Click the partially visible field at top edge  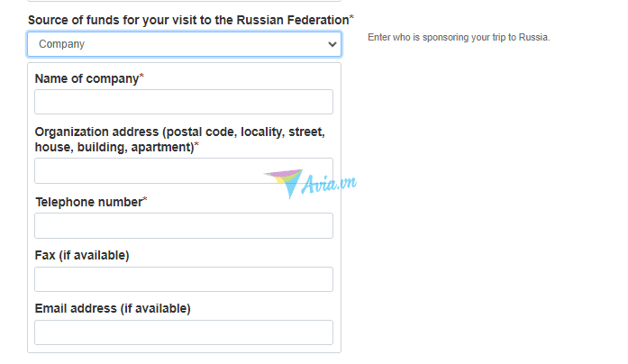(x=184, y=1)
